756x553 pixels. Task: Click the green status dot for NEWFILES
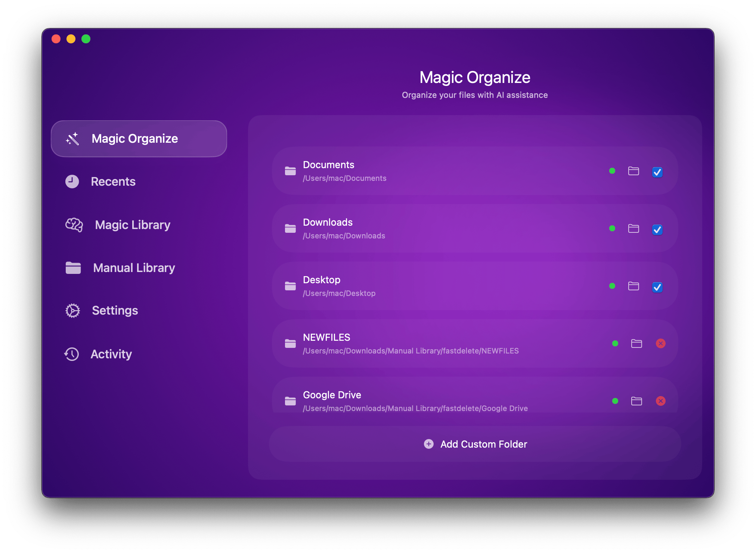(x=615, y=343)
